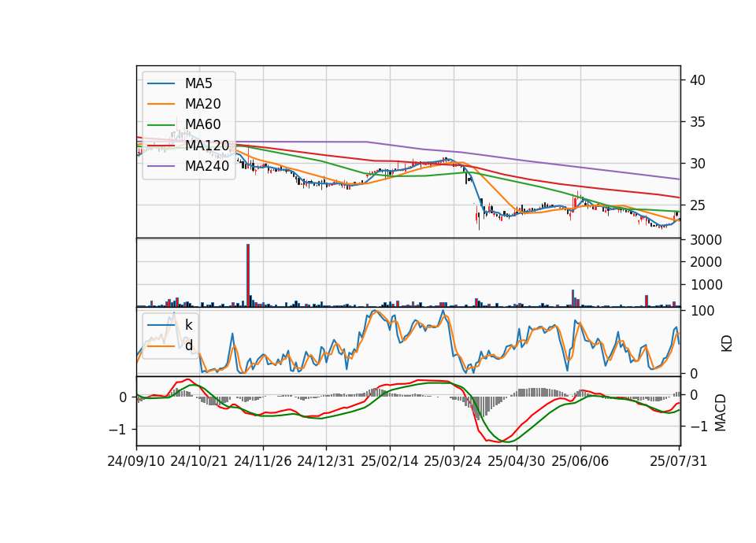Click the MA240 legend label

pos(207,166)
